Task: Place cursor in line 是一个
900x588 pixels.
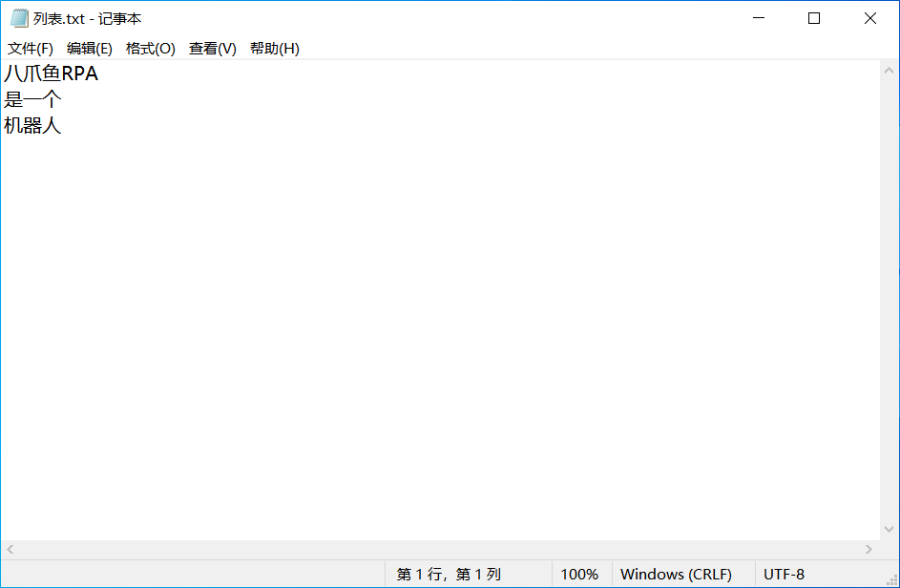Action: [32, 99]
